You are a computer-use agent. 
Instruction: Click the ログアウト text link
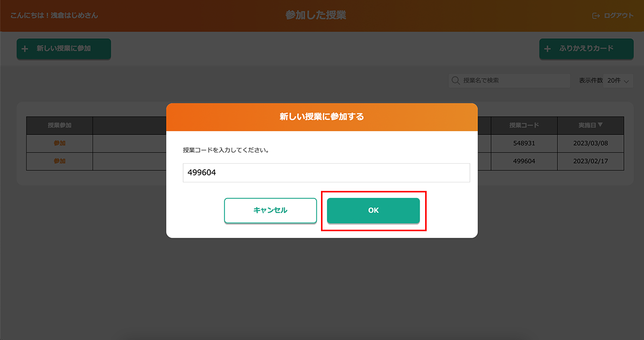pos(618,16)
